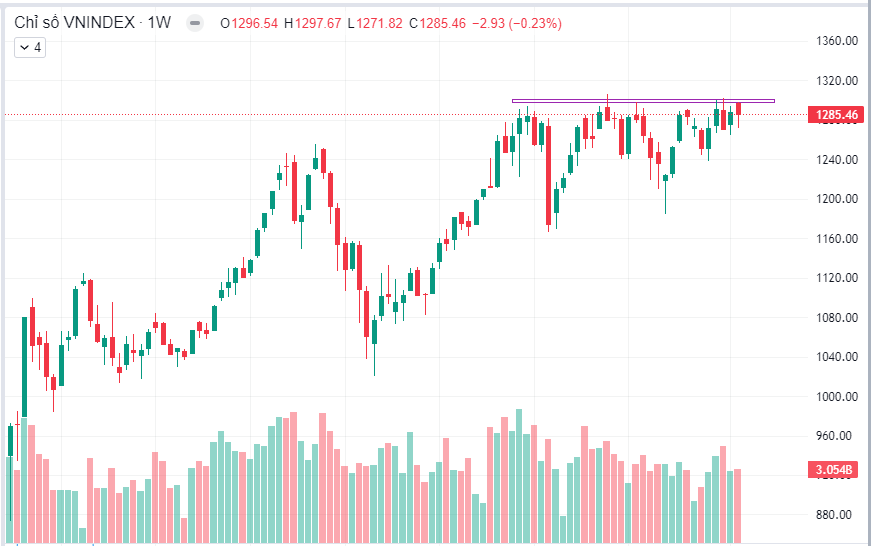Click the 1040.00 price axis label
Screen dimensions: 871x546
pyautogui.click(x=837, y=357)
